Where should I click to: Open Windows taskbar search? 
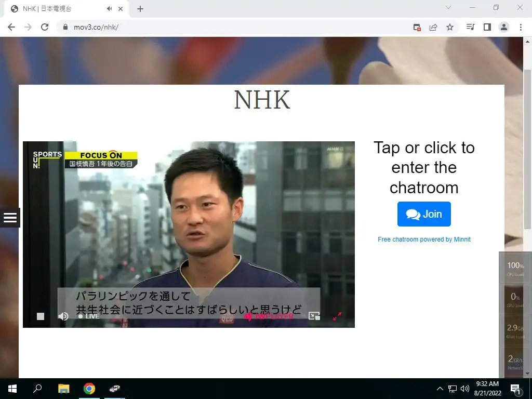[37, 389]
